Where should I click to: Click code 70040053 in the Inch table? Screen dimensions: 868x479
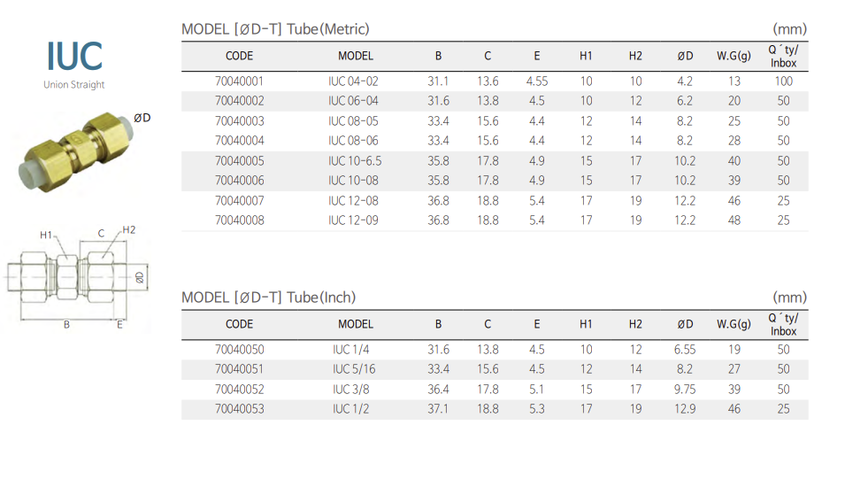click(239, 409)
